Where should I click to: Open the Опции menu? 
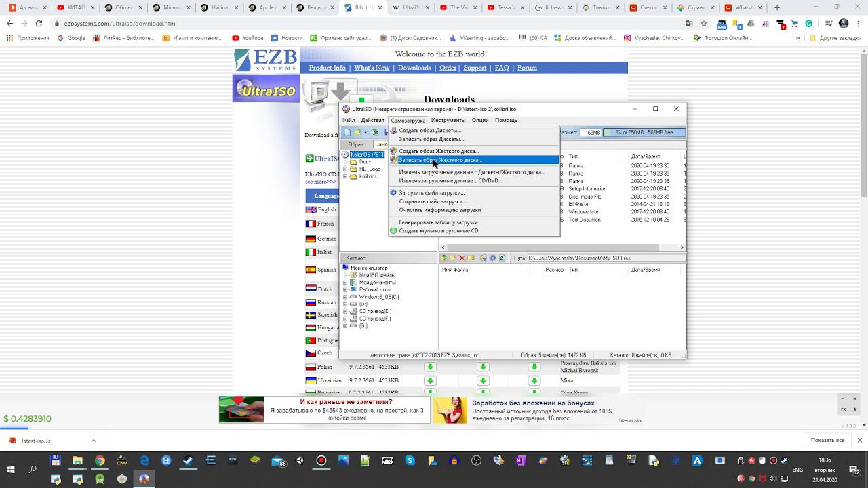pyautogui.click(x=480, y=120)
